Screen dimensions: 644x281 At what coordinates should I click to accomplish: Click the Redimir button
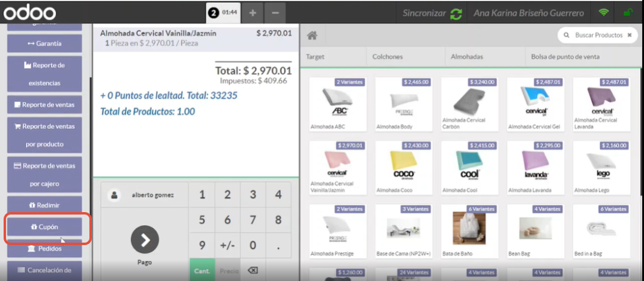[x=44, y=205]
